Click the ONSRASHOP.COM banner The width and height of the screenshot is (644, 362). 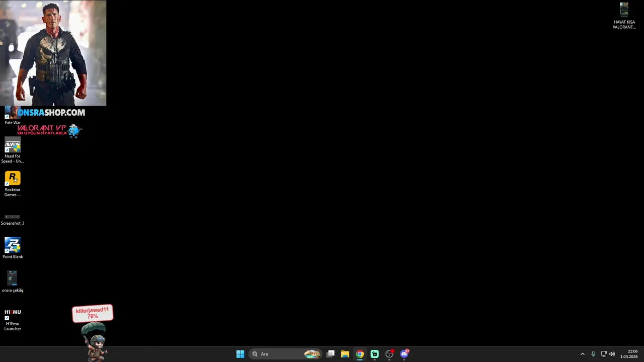tap(51, 113)
